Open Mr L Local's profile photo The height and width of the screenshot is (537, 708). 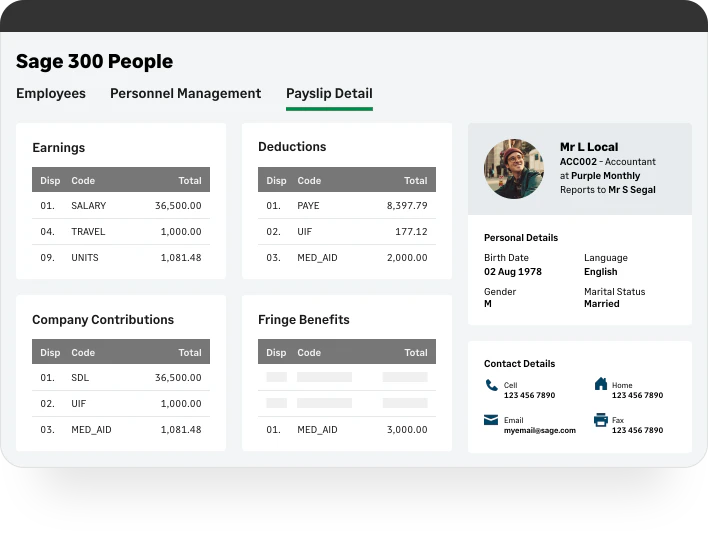pos(514,169)
